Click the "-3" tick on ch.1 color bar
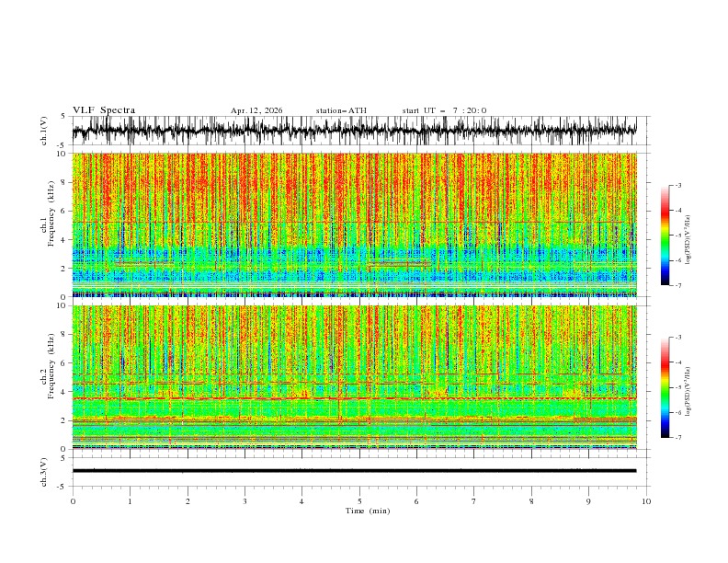728x563 pixels. coord(677,185)
